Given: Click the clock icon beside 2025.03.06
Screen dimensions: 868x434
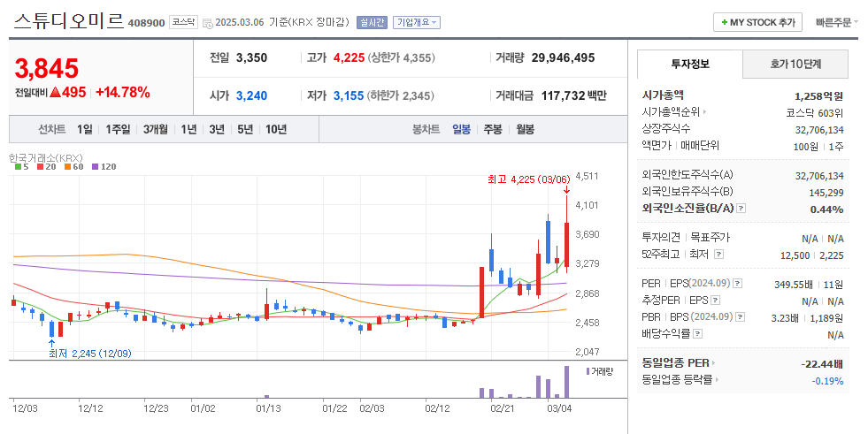Looking at the screenshot, I should 208,23.
